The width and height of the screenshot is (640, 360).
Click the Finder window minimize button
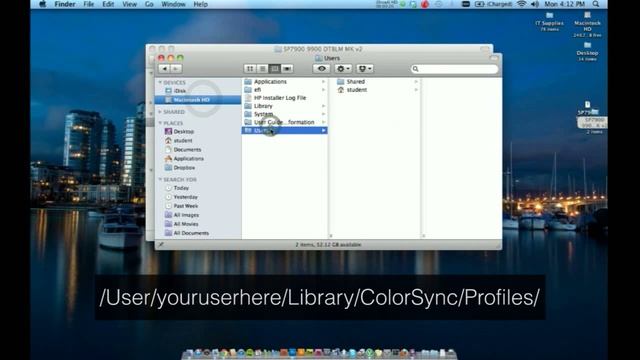(x=171, y=58)
